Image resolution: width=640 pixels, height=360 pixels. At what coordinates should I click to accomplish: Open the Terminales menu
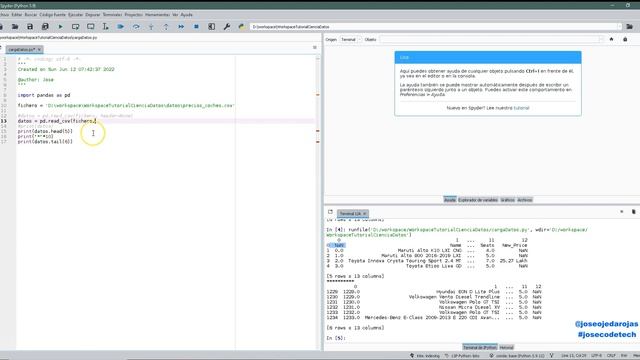[x=112, y=15]
